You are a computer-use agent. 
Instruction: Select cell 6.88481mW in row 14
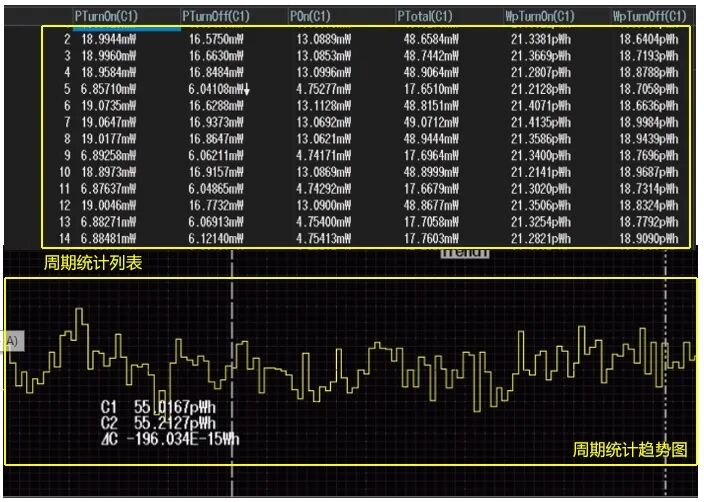point(108,238)
